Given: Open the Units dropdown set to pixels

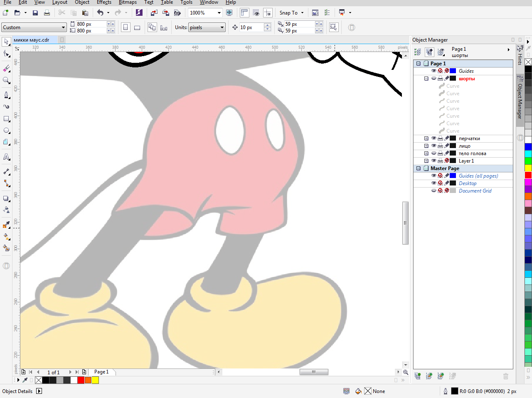Looking at the screenshot, I should pos(222,27).
